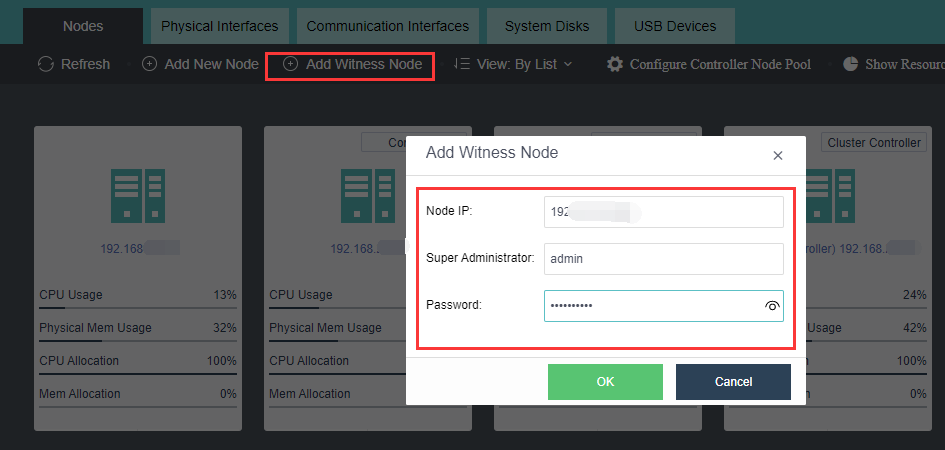Click the View By List sort icon
Viewport: 945px width, 450px height.
461,64
